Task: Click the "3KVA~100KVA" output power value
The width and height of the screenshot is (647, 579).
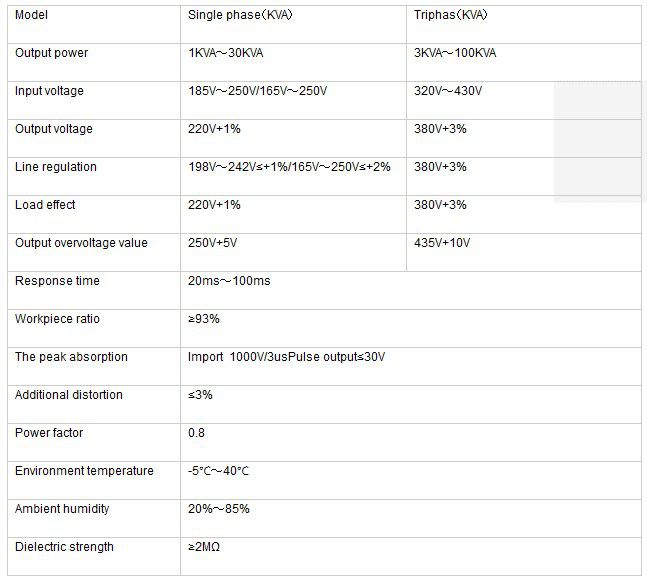Action: (x=455, y=53)
